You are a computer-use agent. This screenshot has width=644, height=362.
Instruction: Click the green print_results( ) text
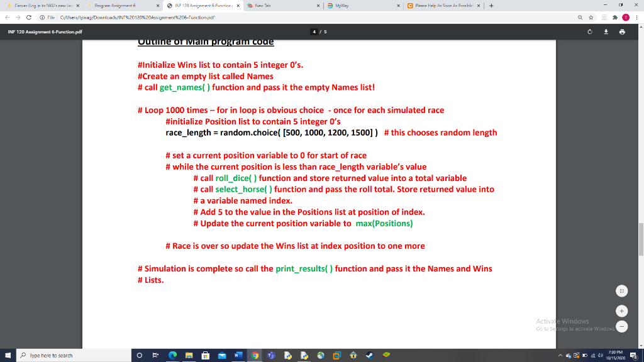[304, 269]
